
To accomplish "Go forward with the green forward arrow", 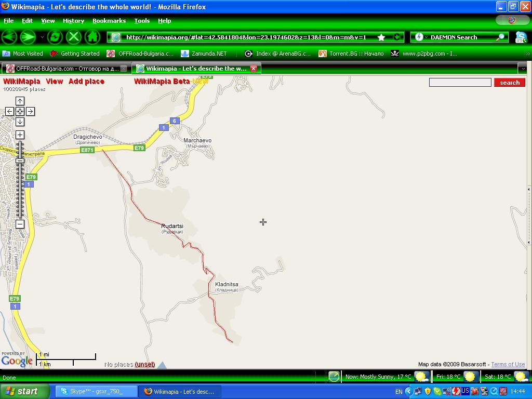I will tap(28, 37).
